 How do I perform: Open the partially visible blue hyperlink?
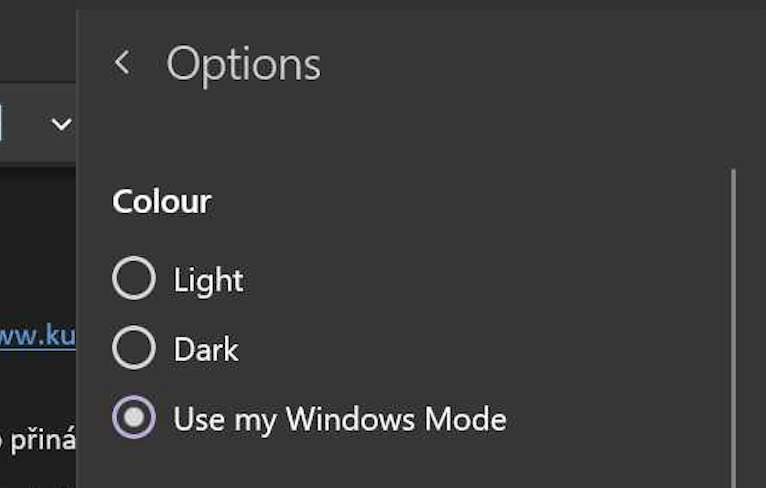tap(37, 335)
